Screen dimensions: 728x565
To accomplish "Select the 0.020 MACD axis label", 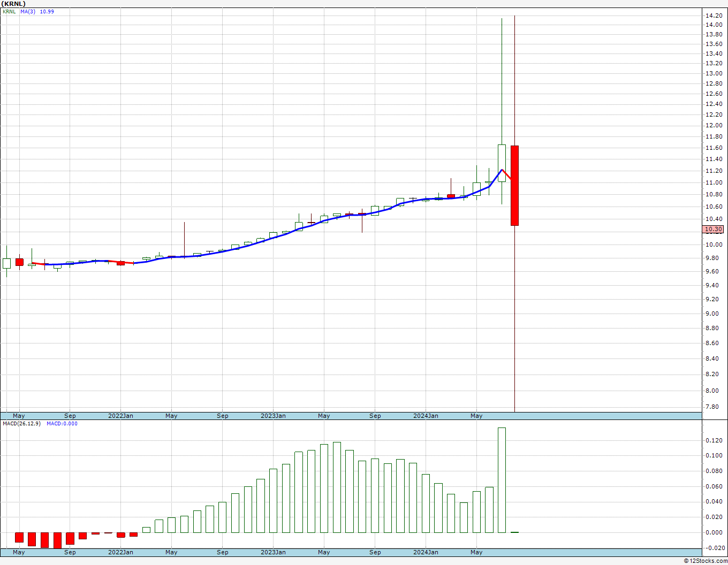I will (x=714, y=517).
